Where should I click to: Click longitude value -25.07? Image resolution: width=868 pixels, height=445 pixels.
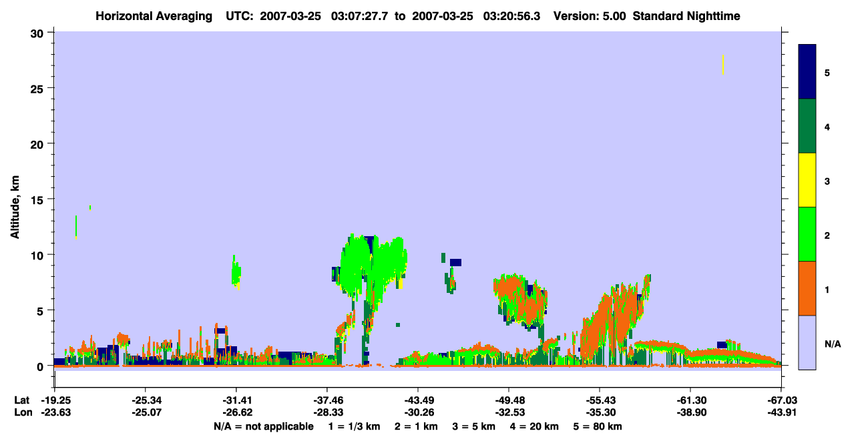point(146,413)
